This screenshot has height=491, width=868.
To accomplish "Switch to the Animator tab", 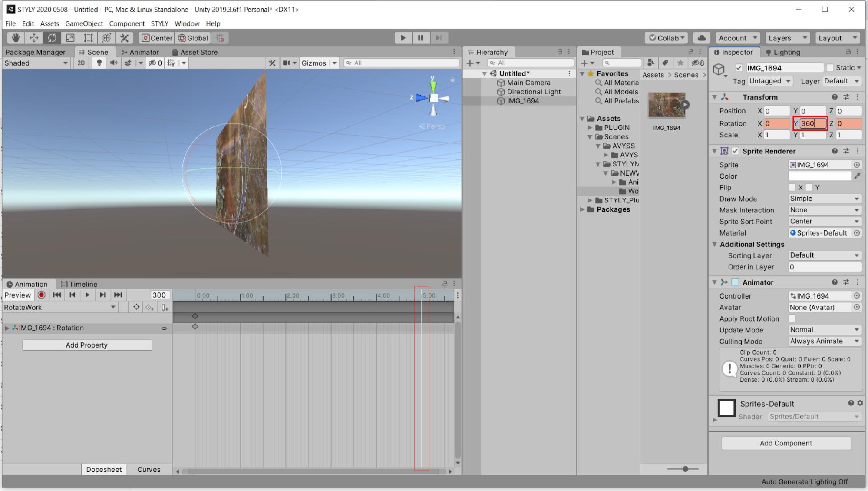I will click(140, 52).
